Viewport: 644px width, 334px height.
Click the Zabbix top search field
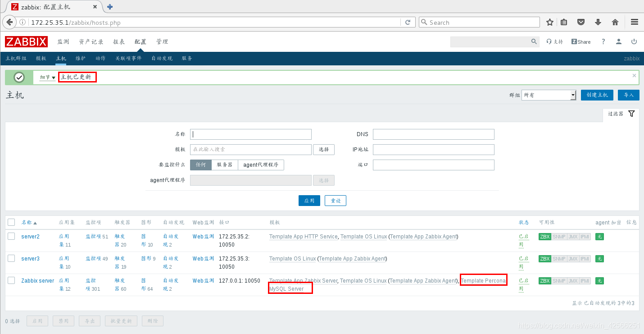point(490,41)
